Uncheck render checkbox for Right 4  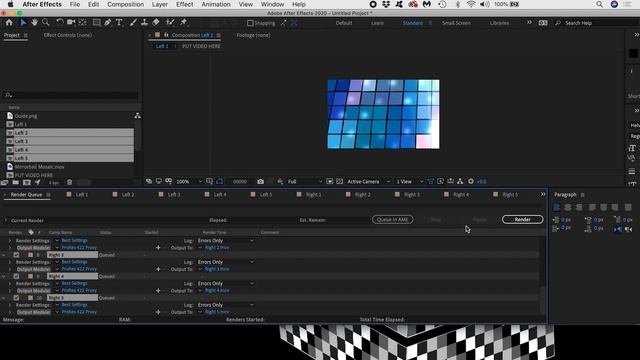[16, 276]
